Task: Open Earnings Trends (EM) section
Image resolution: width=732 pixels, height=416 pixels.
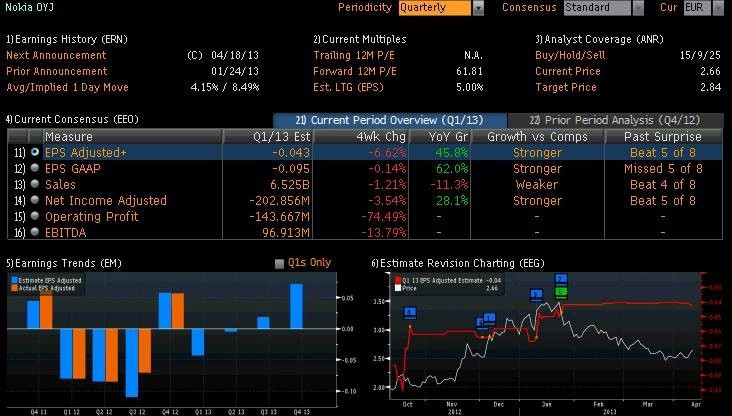Action: 64,263
